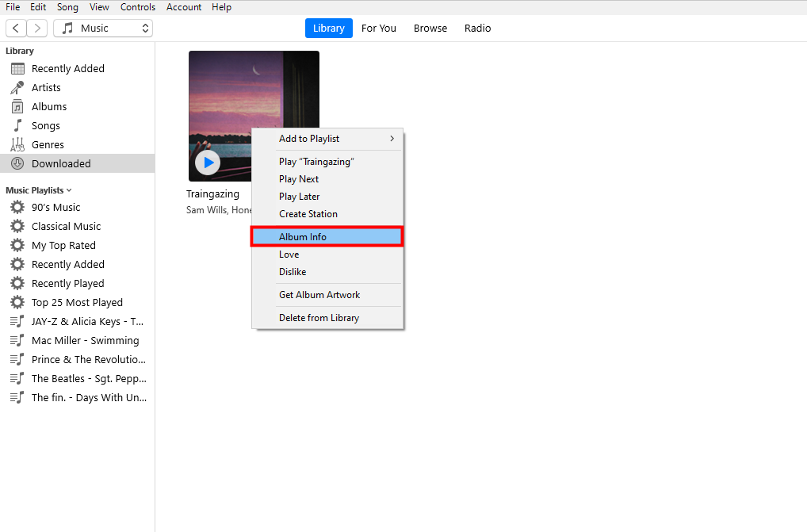Choose Play Later in context menu
Screen dimensions: 807x532
click(x=327, y=197)
